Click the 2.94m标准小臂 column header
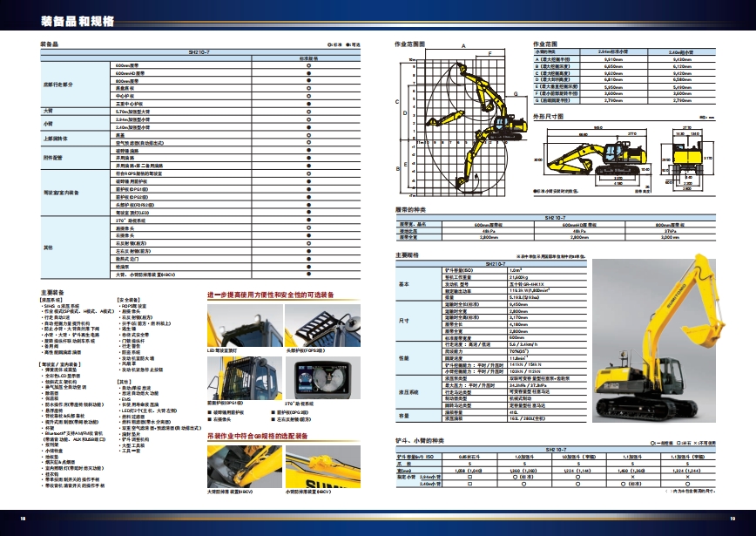The height and width of the screenshot is (536, 756). [613, 51]
